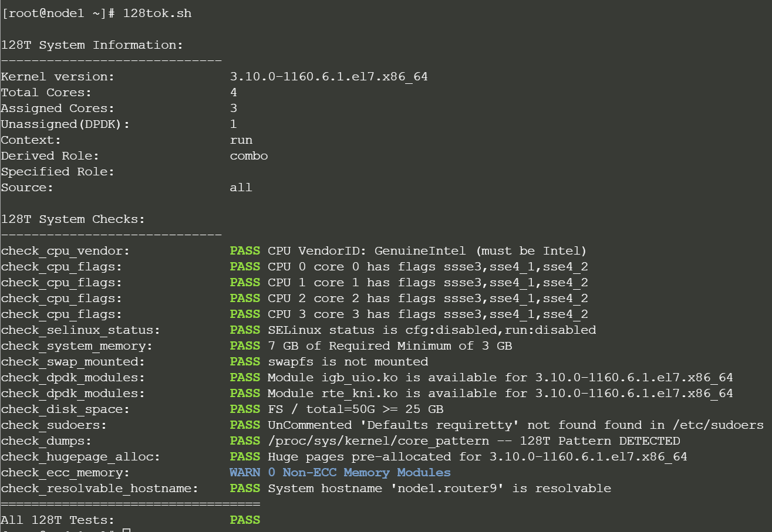Click the WARN status for check_ecc_memory
Viewport: 772px width, 532px height.
(x=245, y=472)
